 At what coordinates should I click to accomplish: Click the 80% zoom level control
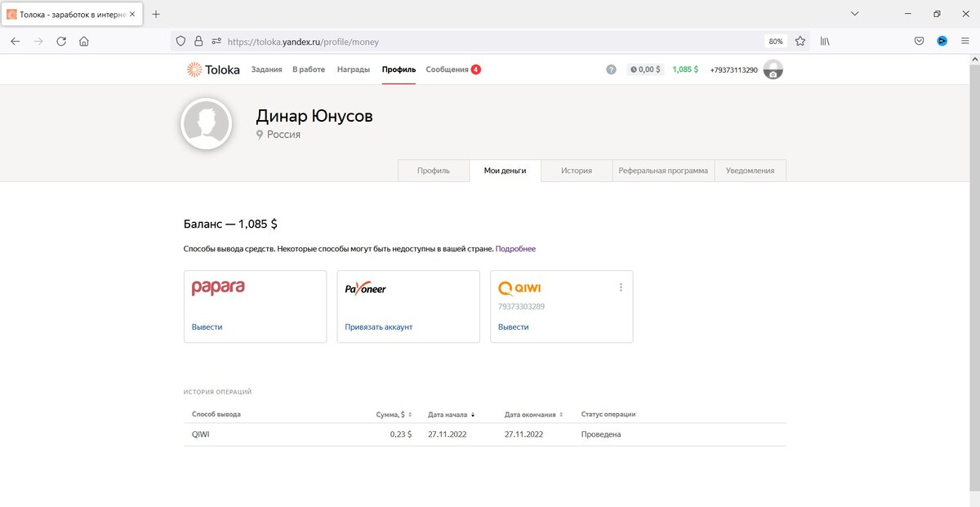(776, 40)
